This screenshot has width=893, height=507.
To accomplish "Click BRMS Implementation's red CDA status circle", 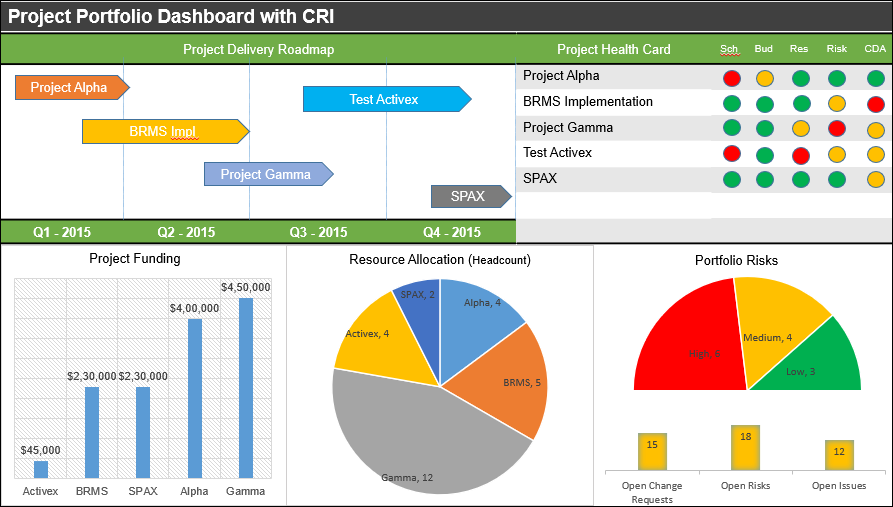I will click(875, 104).
